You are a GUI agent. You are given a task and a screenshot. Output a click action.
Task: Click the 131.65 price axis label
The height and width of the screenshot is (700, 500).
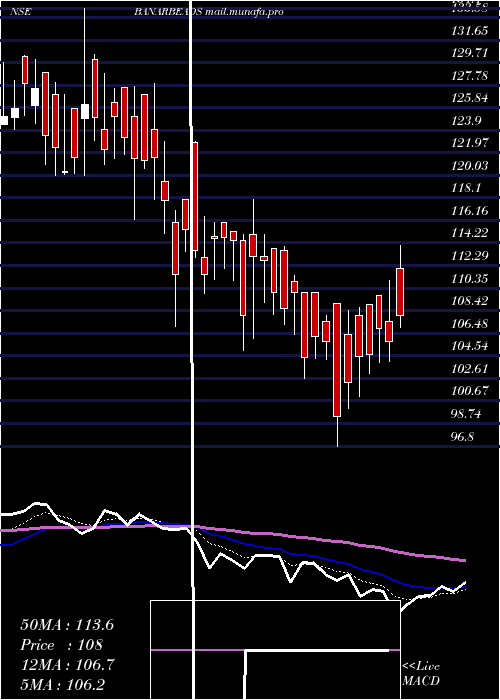click(x=469, y=30)
